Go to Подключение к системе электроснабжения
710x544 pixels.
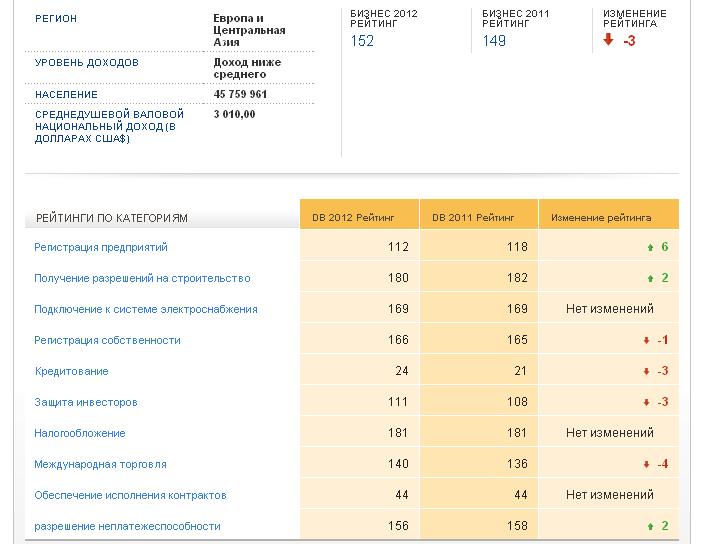point(146,309)
